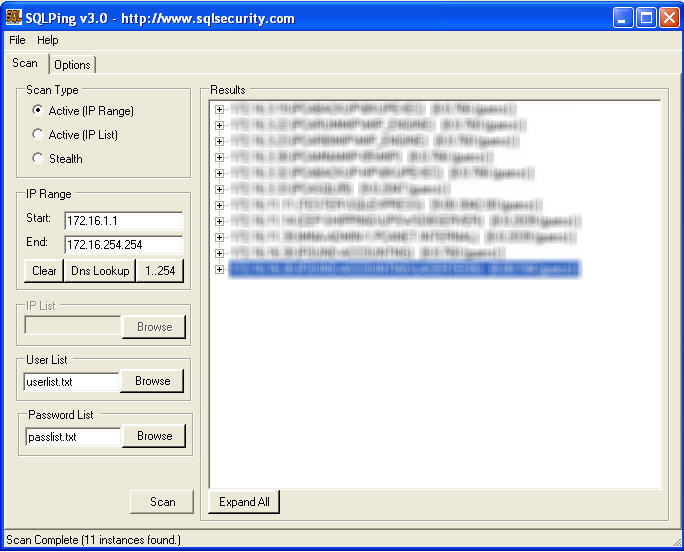
Task: Click the Expand All button
Action: pos(244,502)
